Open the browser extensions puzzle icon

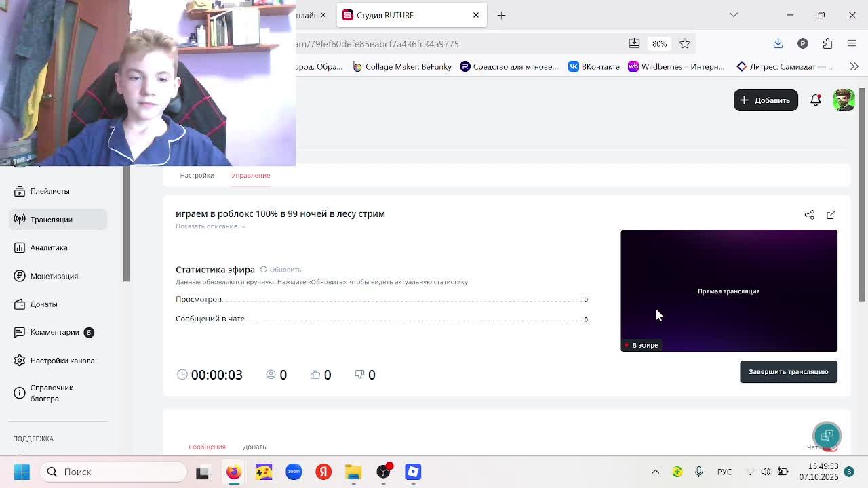point(827,44)
